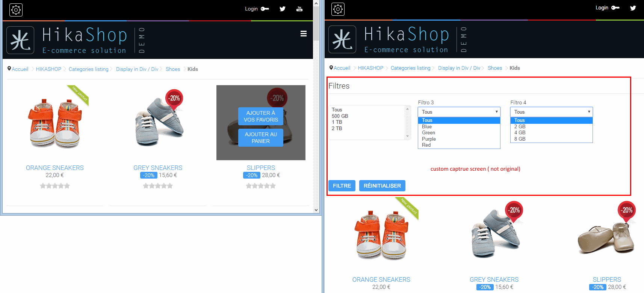Select 2 TB in the storage listbox
Screen dimensions: 644x293
pyautogui.click(x=367, y=128)
